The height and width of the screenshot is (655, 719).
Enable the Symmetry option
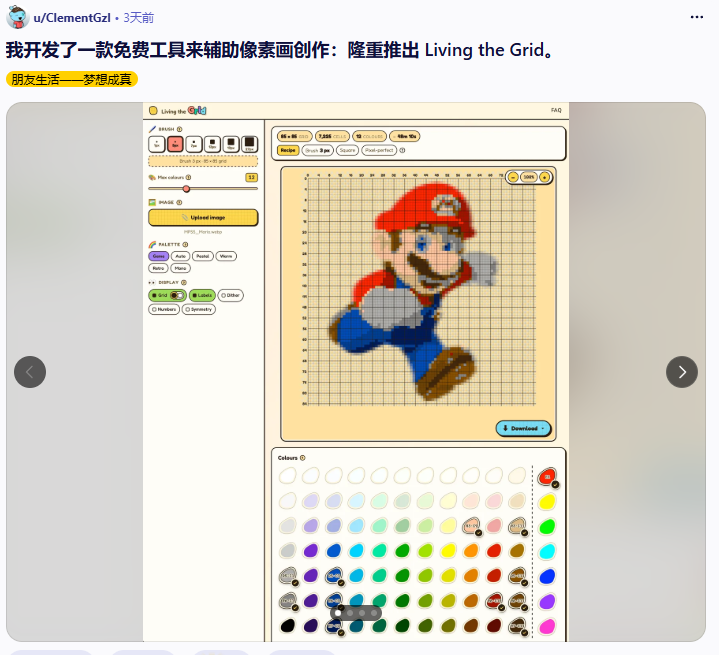[x=199, y=310]
